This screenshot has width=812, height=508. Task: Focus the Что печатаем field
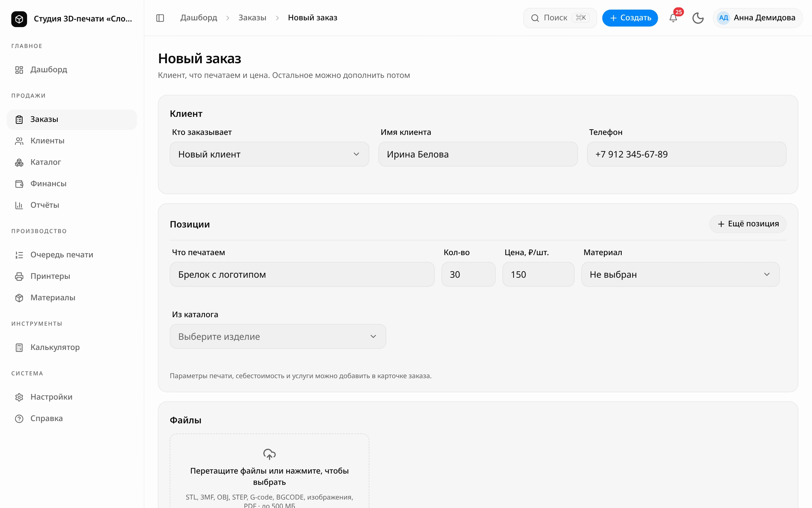302,275
